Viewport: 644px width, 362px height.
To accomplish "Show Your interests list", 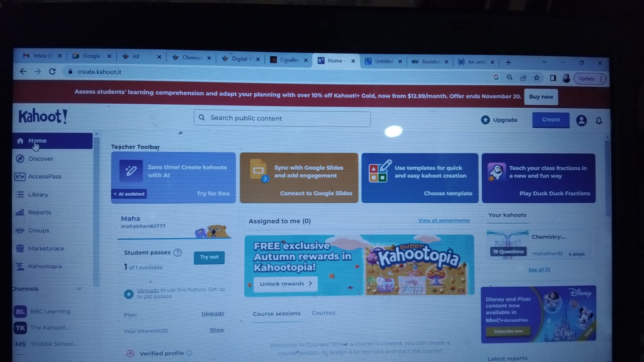I will click(x=217, y=330).
